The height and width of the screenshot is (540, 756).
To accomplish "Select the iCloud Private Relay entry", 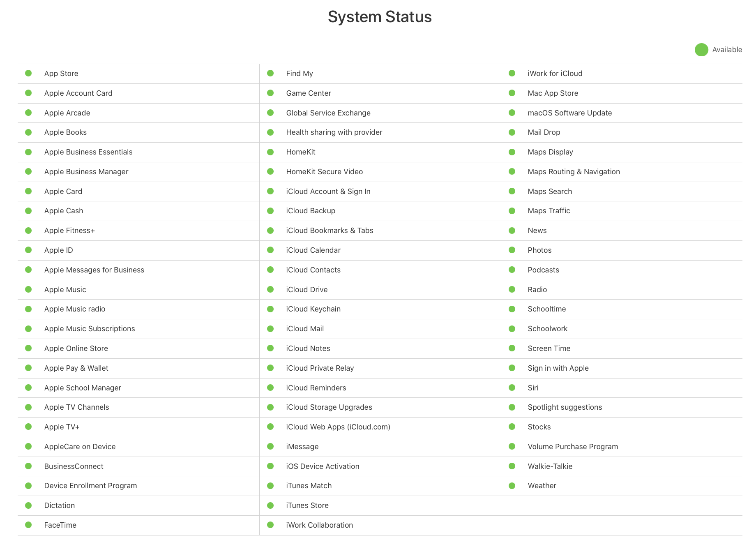I will 320,368.
